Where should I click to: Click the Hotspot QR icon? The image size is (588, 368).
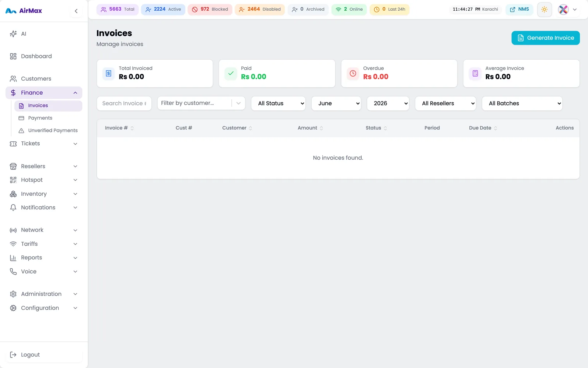(x=13, y=180)
